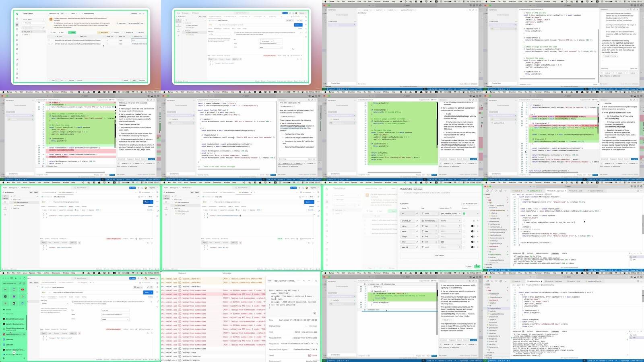Open type dropdown for usage column
Screen dimensions: 644x362
coord(429,237)
